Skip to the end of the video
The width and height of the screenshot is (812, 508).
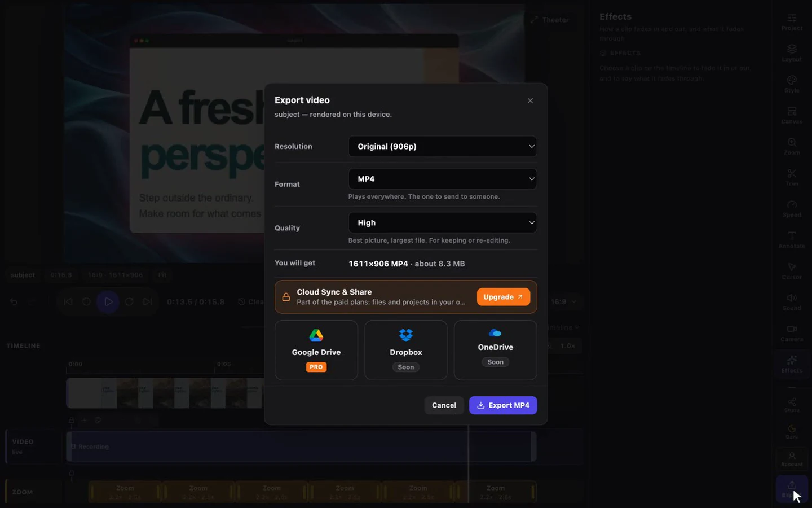click(148, 302)
